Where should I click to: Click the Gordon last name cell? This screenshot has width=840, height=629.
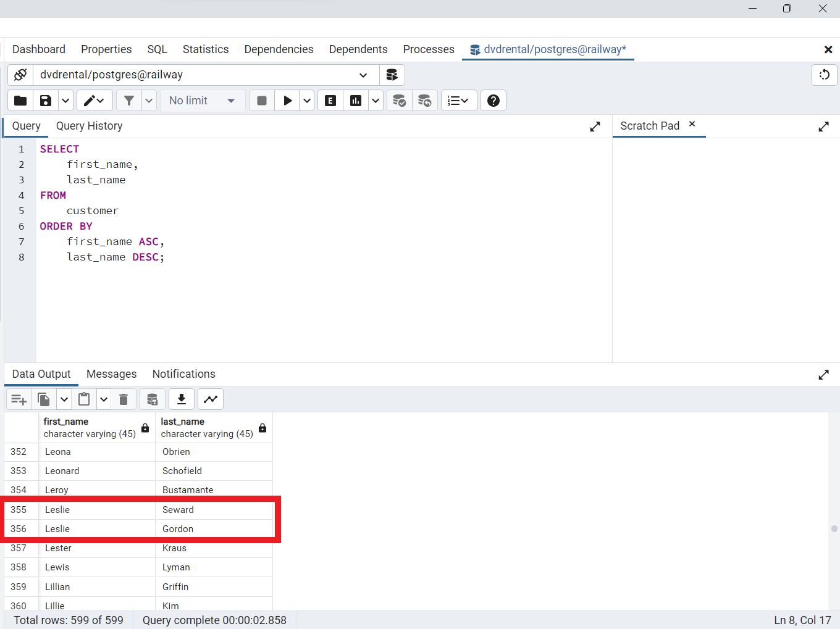tap(214, 529)
